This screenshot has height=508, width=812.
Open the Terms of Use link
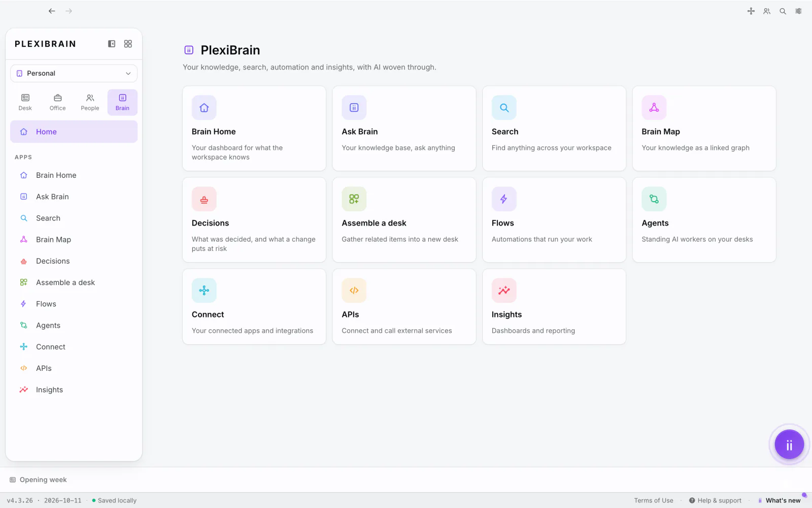654,500
